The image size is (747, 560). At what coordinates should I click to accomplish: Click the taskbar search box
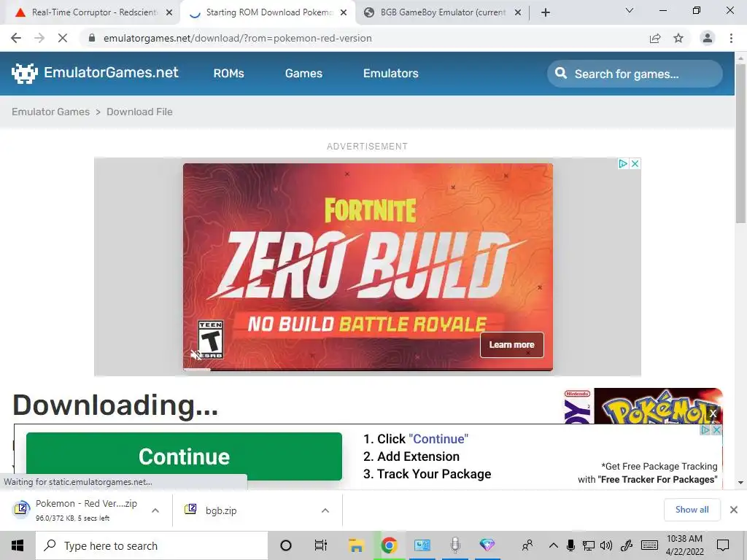click(152, 545)
